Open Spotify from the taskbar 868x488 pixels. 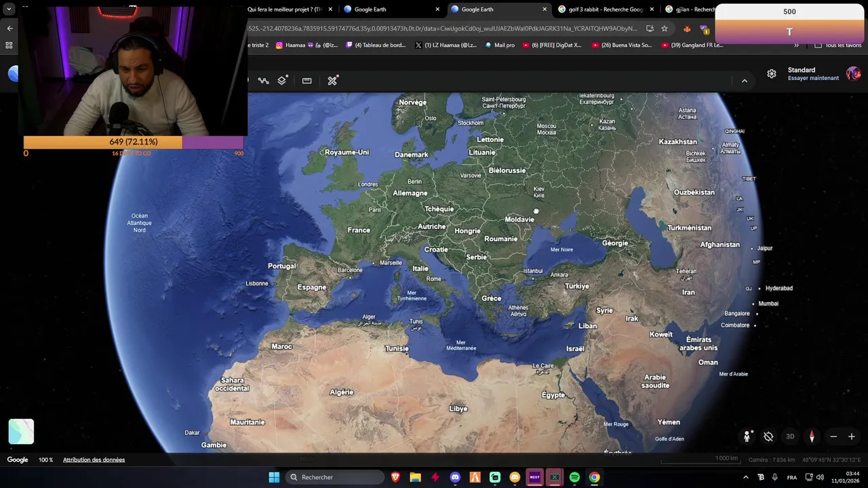(574, 477)
